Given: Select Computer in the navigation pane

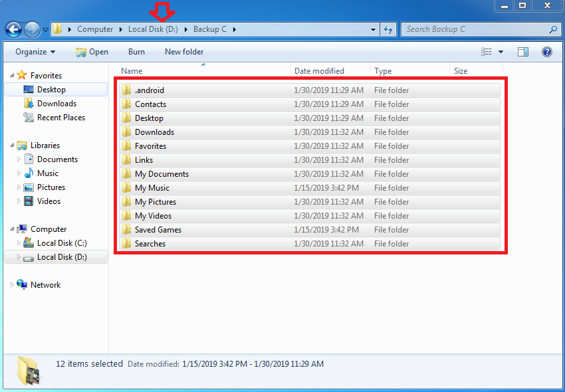Looking at the screenshot, I should click(x=49, y=229).
